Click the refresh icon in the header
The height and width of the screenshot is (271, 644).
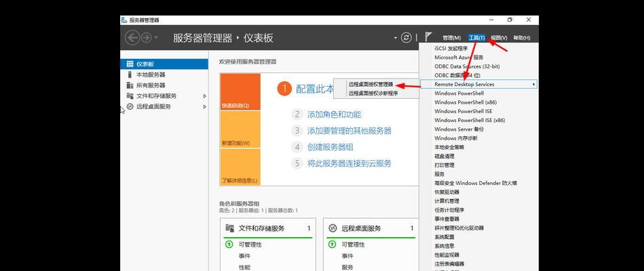click(x=406, y=38)
